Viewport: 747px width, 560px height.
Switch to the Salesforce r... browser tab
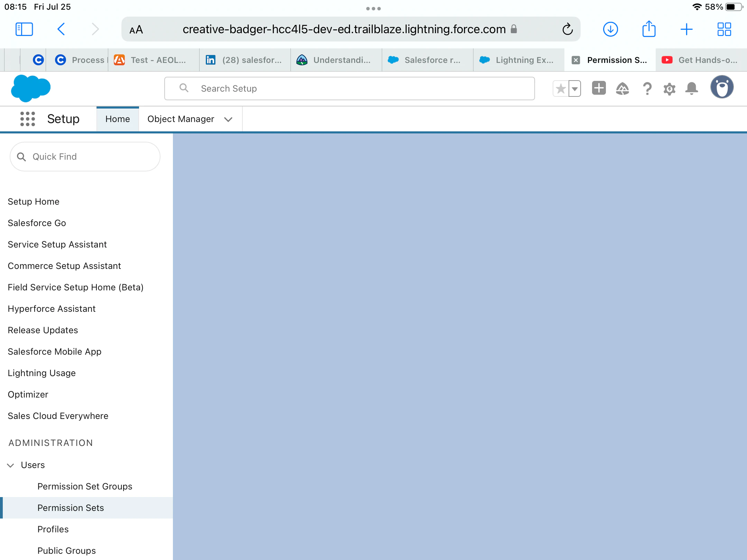pos(427,60)
